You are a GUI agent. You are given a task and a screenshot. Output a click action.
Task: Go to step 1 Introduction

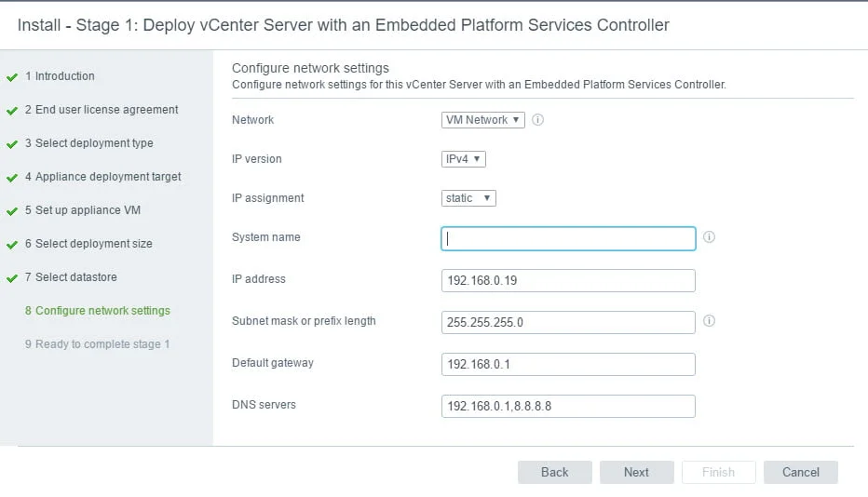64,76
